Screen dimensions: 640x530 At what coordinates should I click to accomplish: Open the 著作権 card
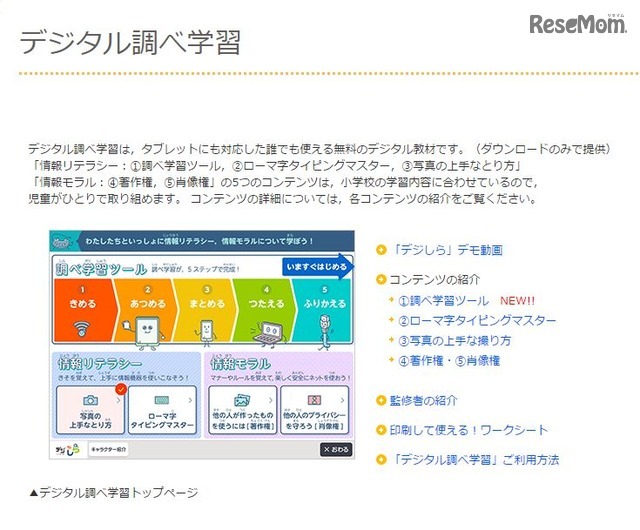tap(242, 410)
